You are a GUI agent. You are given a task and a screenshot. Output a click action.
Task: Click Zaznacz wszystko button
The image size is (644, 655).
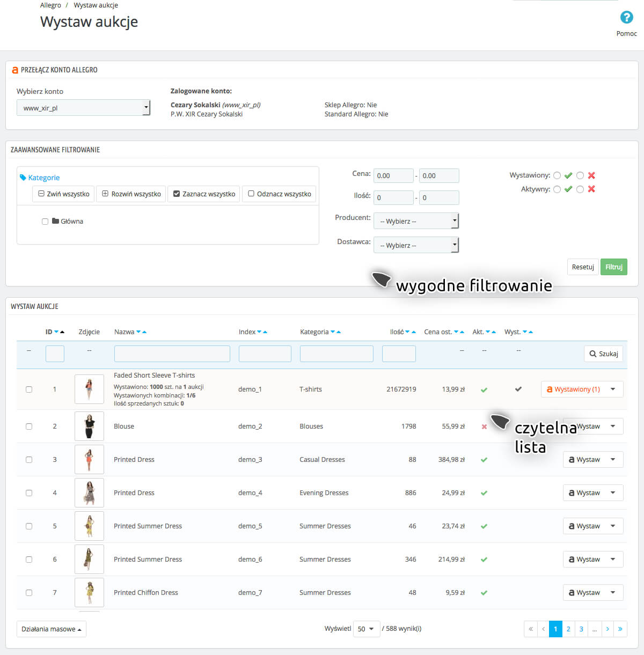tap(204, 194)
